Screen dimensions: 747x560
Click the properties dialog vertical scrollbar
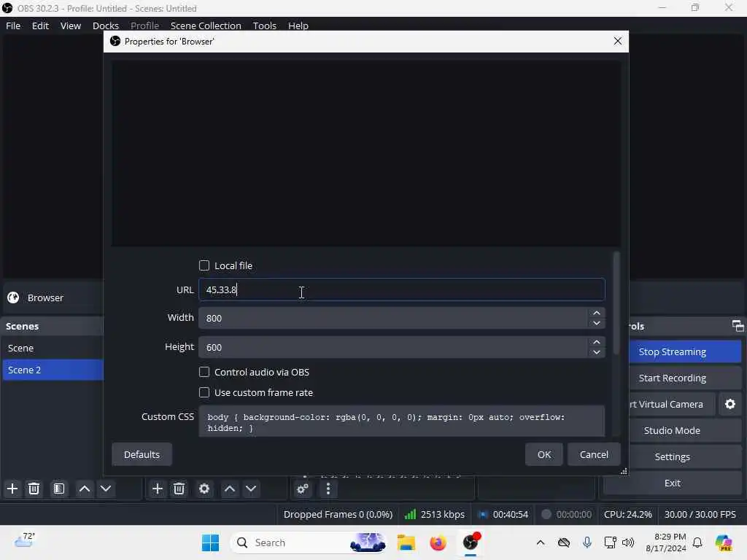point(616,303)
